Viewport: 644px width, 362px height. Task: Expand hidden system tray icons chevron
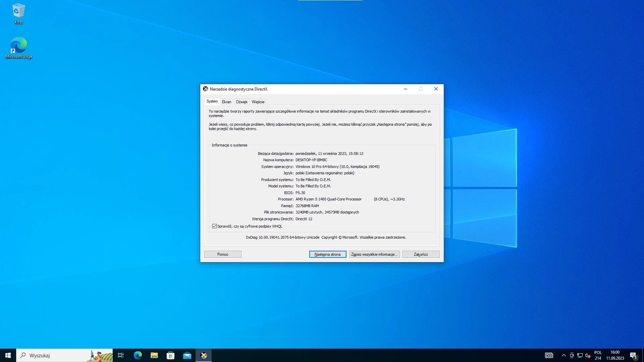tap(563, 355)
